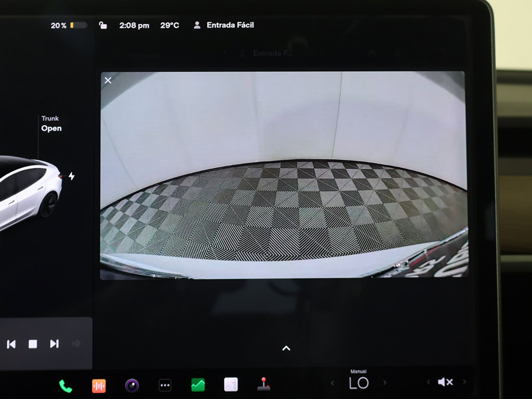Close the rear camera view
Screen dimensions: 532x399
pos(108,81)
